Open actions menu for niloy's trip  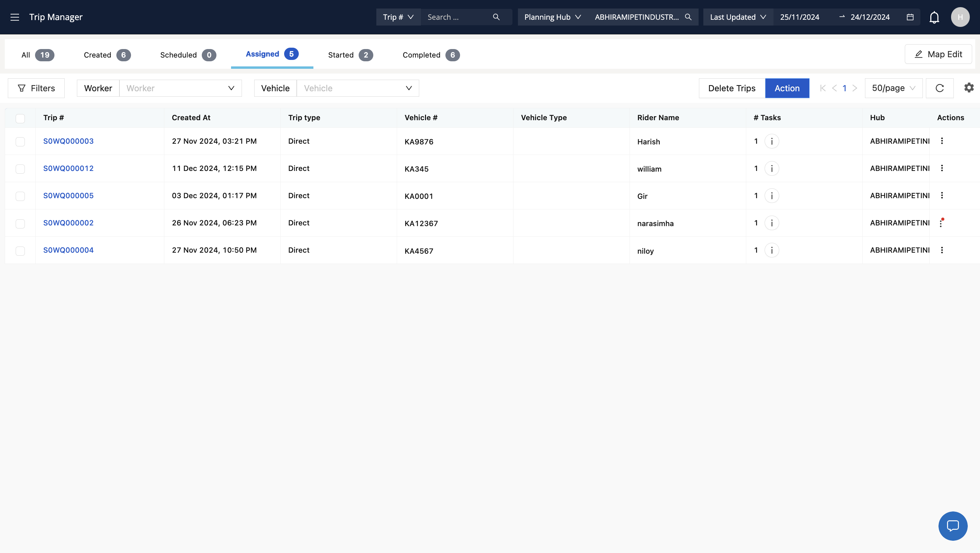(x=942, y=250)
